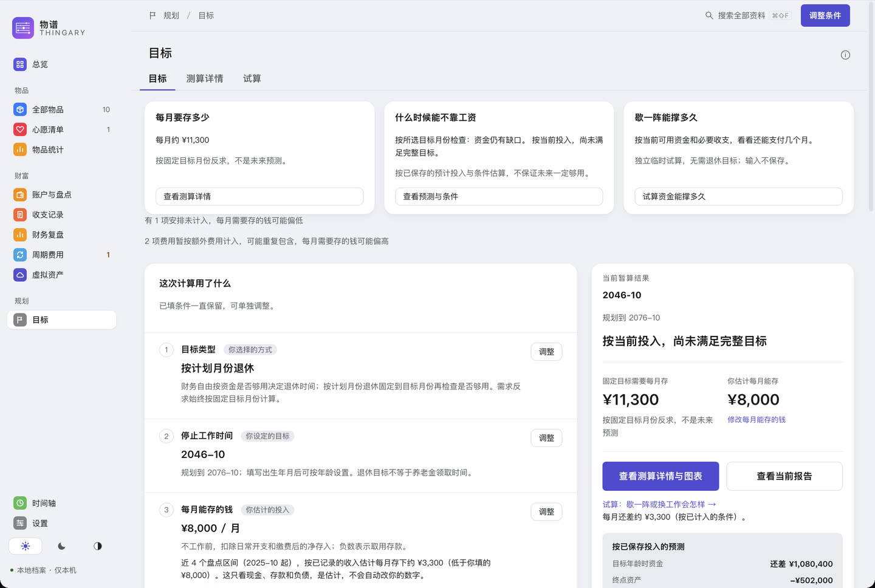Open 试算：歇一阵或换工作会怎样 link
This screenshot has width=875, height=588.
point(659,505)
